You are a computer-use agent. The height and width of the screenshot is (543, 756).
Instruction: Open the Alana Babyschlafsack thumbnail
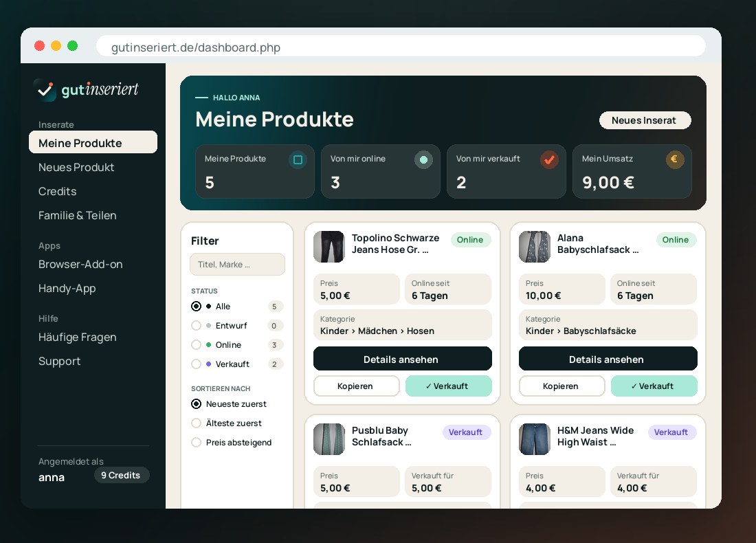[x=534, y=247]
